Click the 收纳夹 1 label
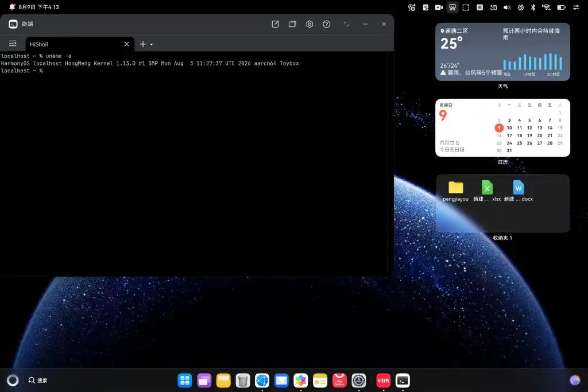This screenshot has width=588, height=392. 502,238
